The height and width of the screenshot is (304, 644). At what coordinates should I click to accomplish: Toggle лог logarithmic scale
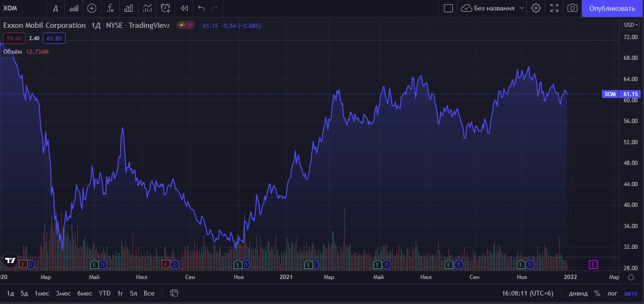click(x=612, y=293)
